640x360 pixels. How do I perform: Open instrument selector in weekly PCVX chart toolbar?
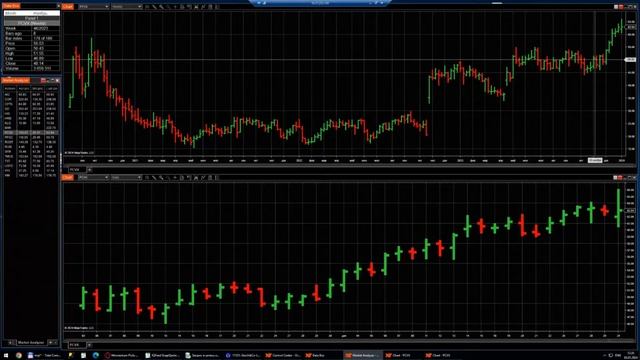[93, 7]
